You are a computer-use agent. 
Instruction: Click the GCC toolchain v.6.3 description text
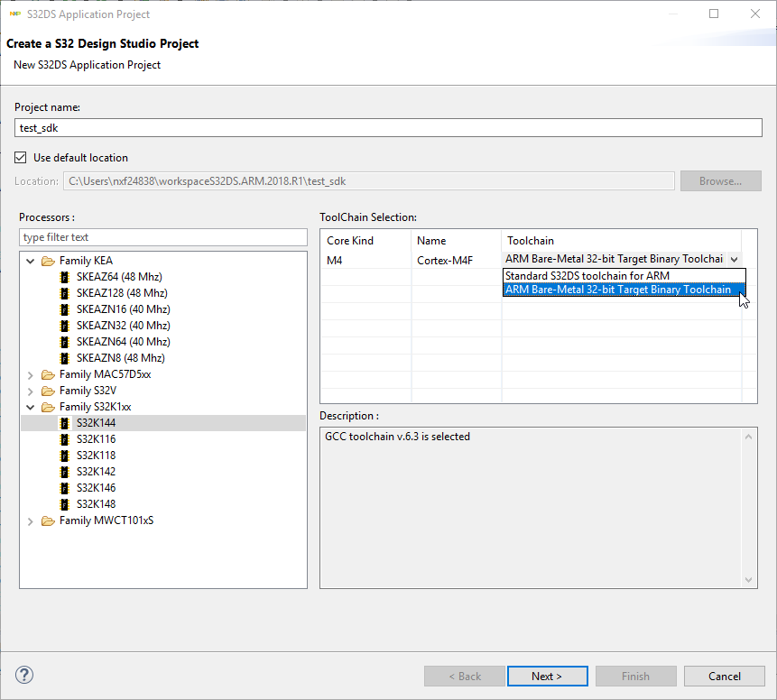pos(397,437)
